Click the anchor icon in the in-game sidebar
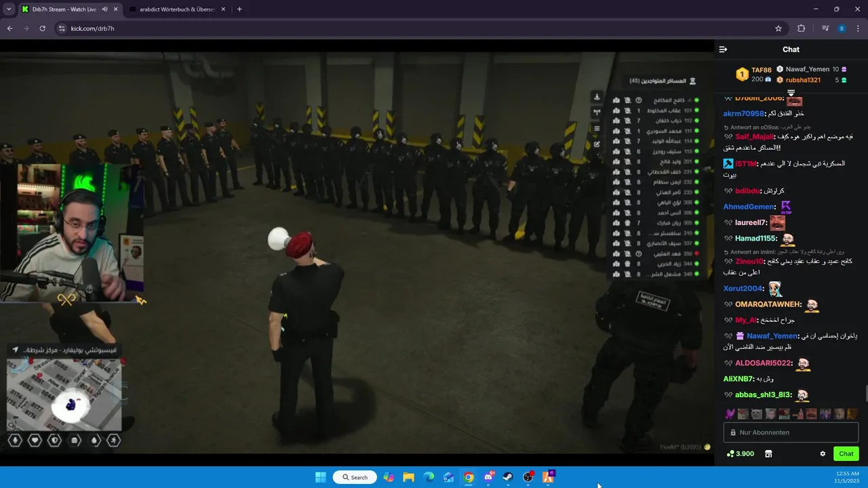The height and width of the screenshot is (488, 868). click(597, 97)
